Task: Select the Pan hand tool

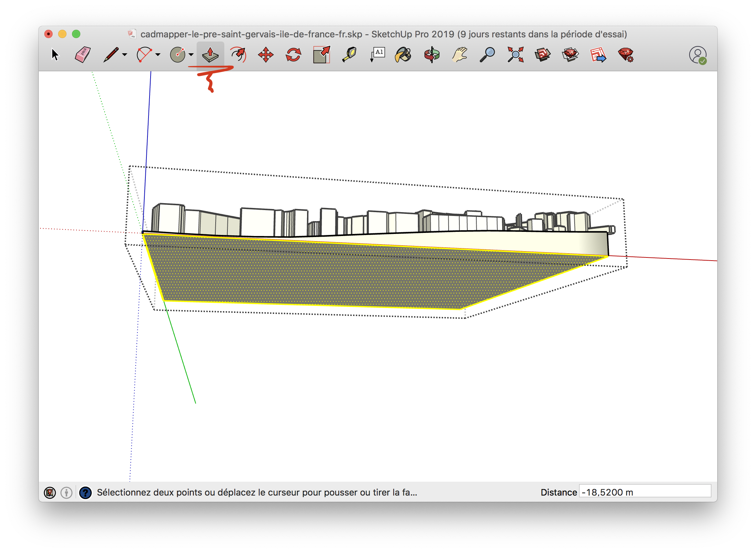Action: click(x=460, y=55)
